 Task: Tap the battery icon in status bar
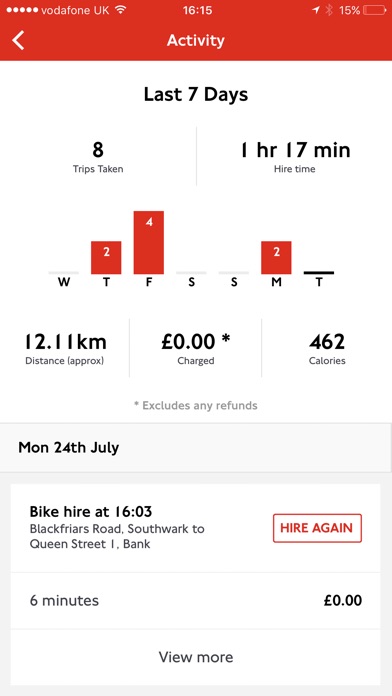(x=374, y=10)
